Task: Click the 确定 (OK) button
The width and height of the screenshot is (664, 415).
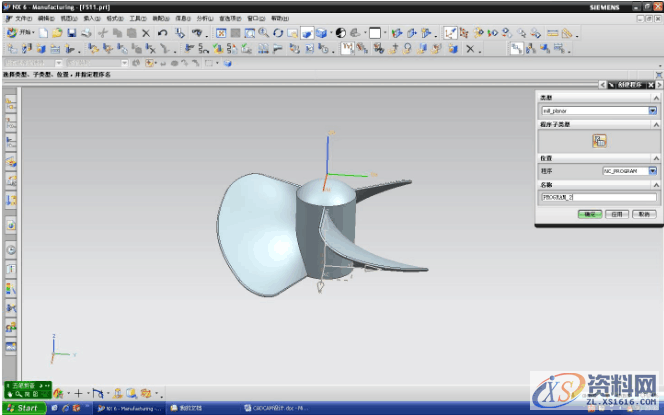Action: coord(590,213)
